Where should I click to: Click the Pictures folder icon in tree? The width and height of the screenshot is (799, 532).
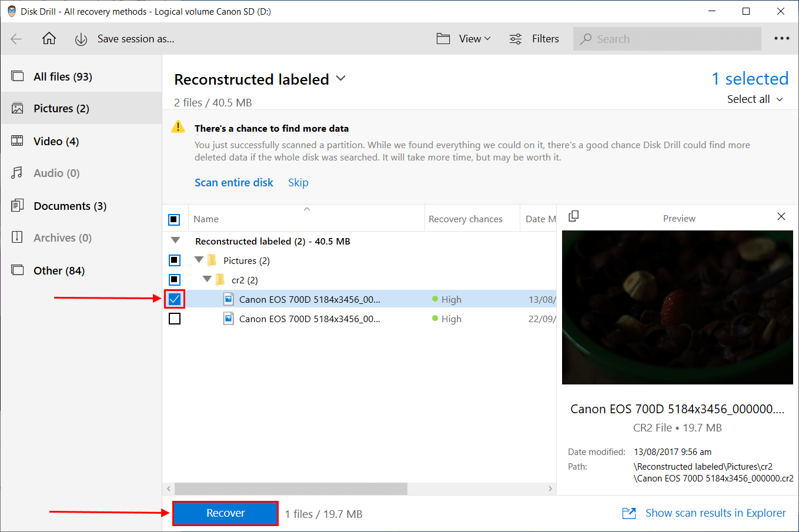[212, 260]
